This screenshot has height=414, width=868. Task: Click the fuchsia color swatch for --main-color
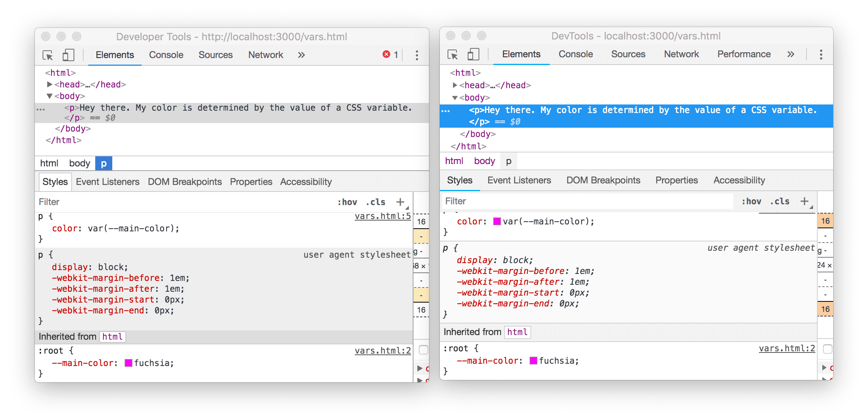point(129,363)
